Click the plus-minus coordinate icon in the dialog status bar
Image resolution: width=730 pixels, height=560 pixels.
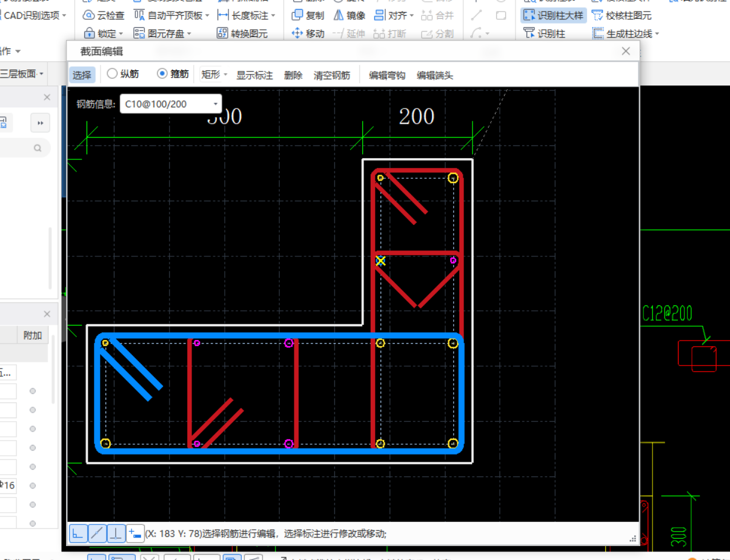134,533
